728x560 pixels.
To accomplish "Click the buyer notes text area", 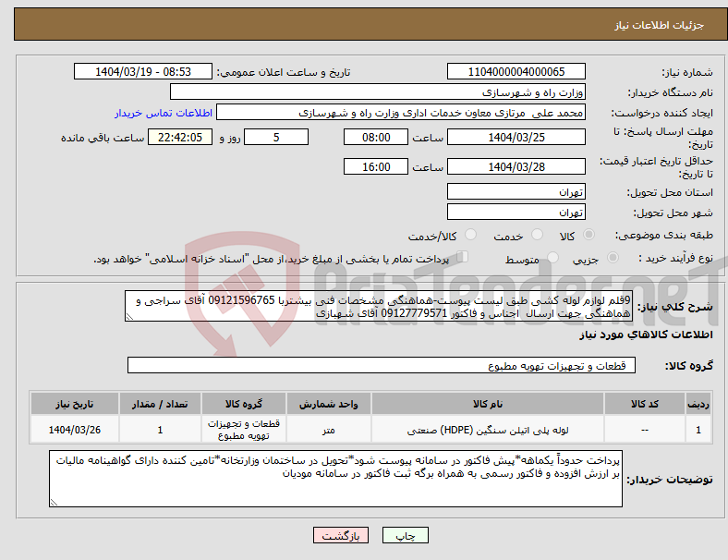I will (x=335, y=479).
